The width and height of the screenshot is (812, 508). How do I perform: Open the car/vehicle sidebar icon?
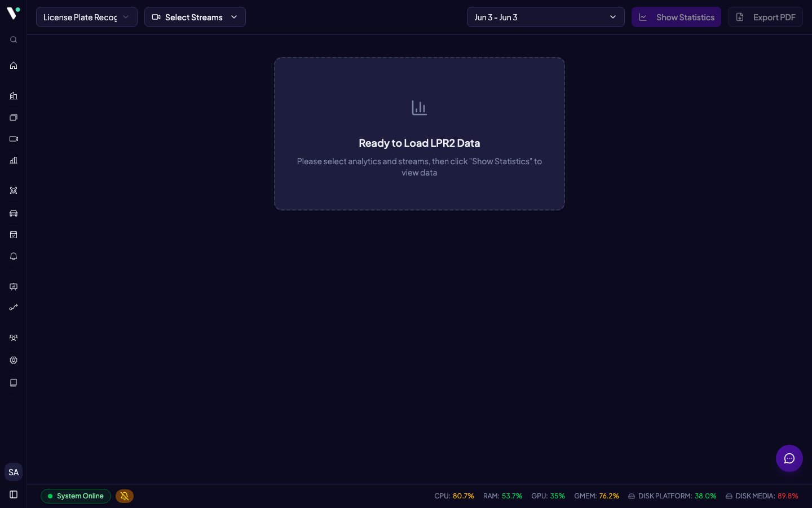pyautogui.click(x=14, y=213)
